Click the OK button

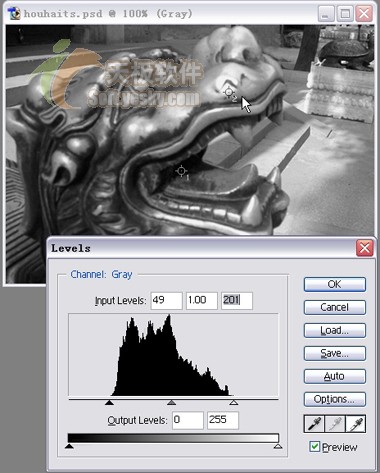(335, 284)
